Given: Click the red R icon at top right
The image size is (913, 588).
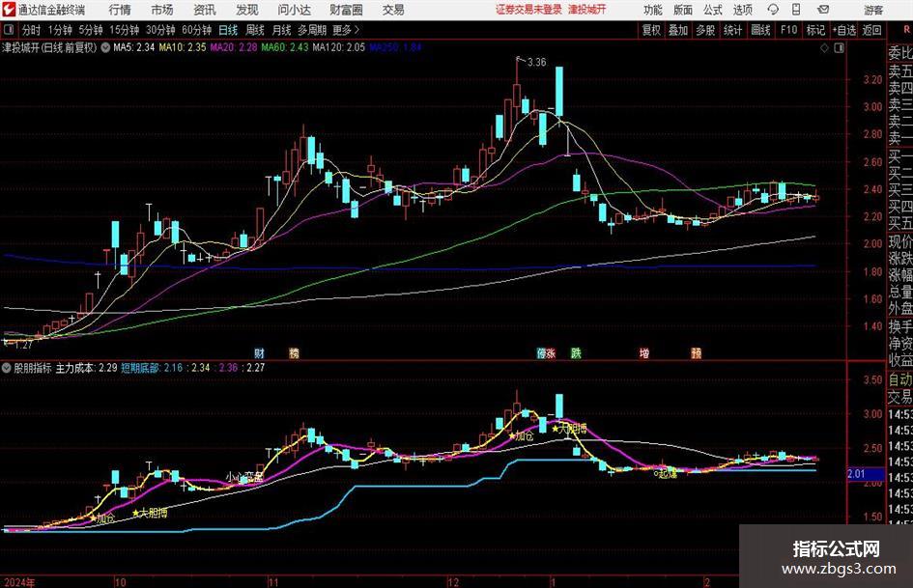Looking at the screenshot, I should (x=906, y=29).
